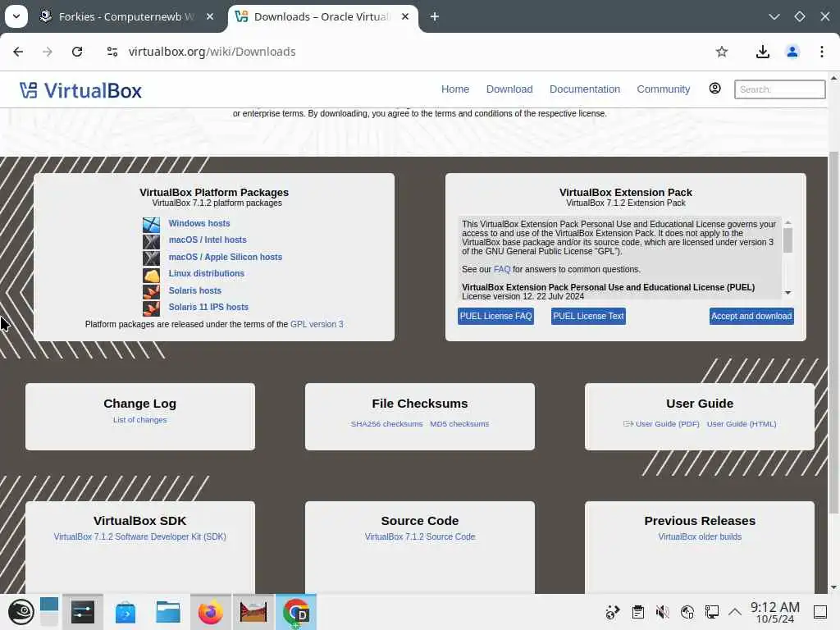Open the clipboard tray icon
Screen dimensions: 840x630
pos(637,612)
